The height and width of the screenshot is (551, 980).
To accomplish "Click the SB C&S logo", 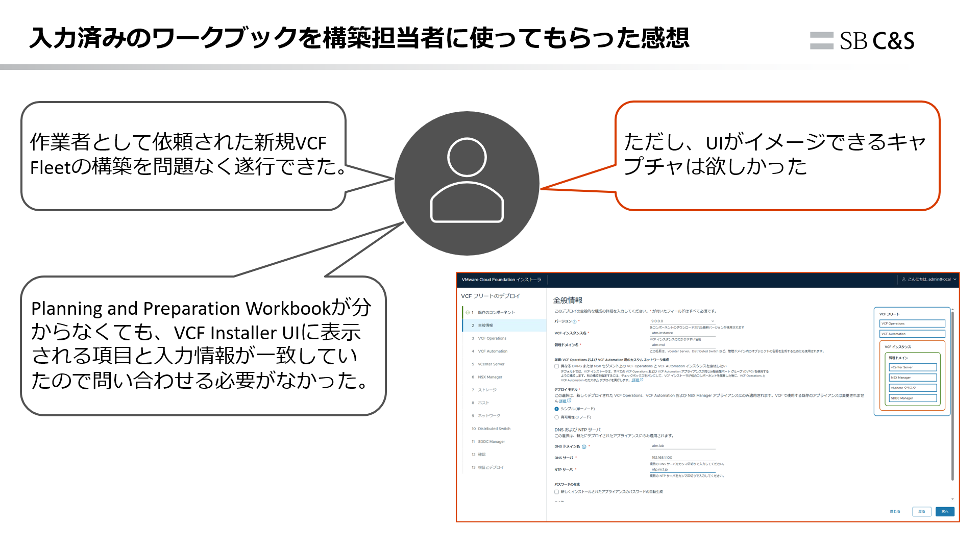I will [x=862, y=41].
